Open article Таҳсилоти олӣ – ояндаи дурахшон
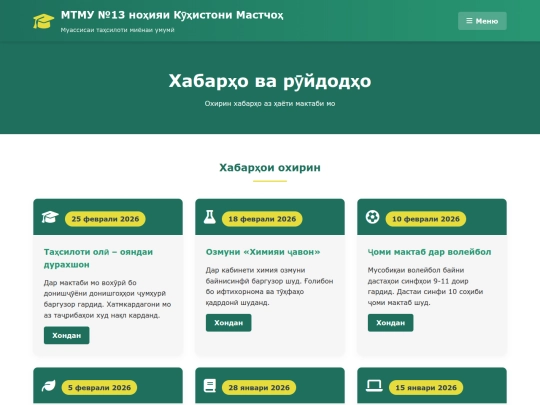 [x=98, y=258]
